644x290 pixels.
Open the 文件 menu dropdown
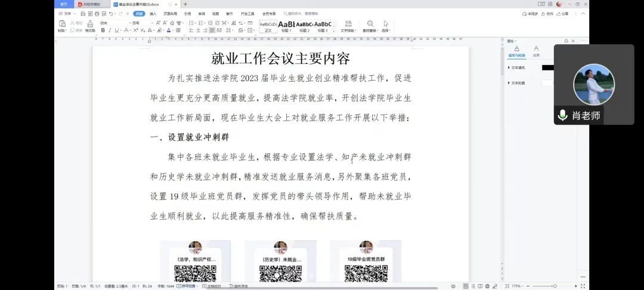click(67, 13)
